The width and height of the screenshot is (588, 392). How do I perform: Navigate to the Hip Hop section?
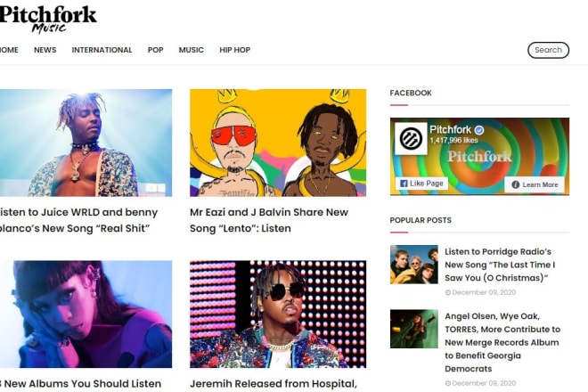point(234,50)
